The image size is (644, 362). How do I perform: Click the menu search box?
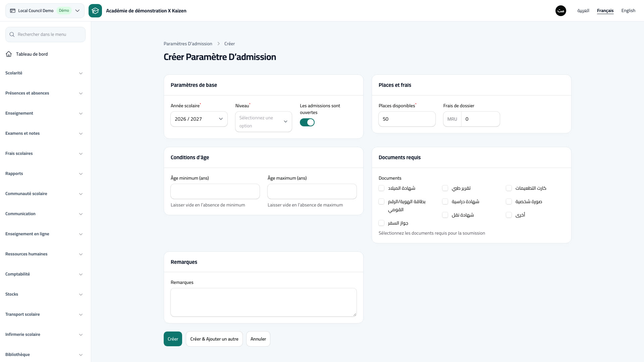click(x=45, y=35)
